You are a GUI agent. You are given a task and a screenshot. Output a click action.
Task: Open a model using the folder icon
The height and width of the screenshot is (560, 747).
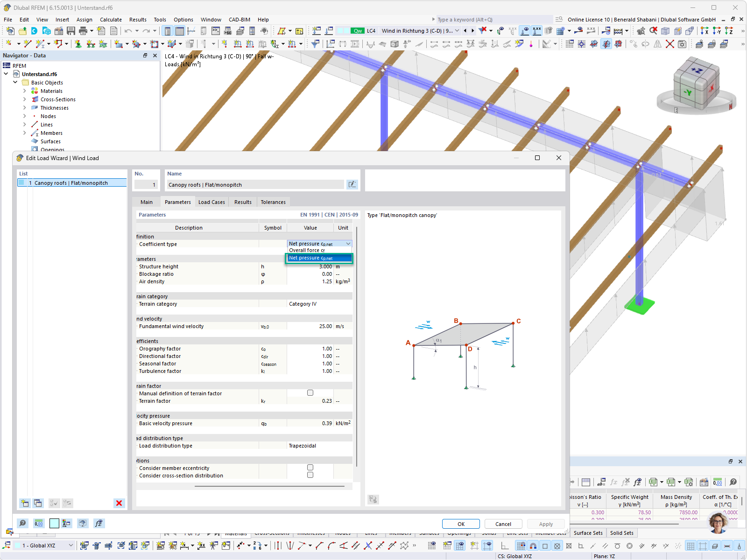coord(22,31)
